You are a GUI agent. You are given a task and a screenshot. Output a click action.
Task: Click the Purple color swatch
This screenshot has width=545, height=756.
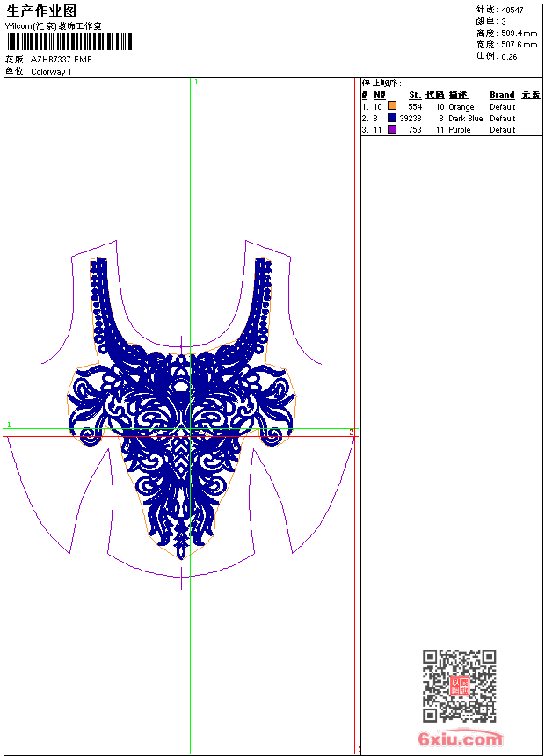(x=392, y=129)
